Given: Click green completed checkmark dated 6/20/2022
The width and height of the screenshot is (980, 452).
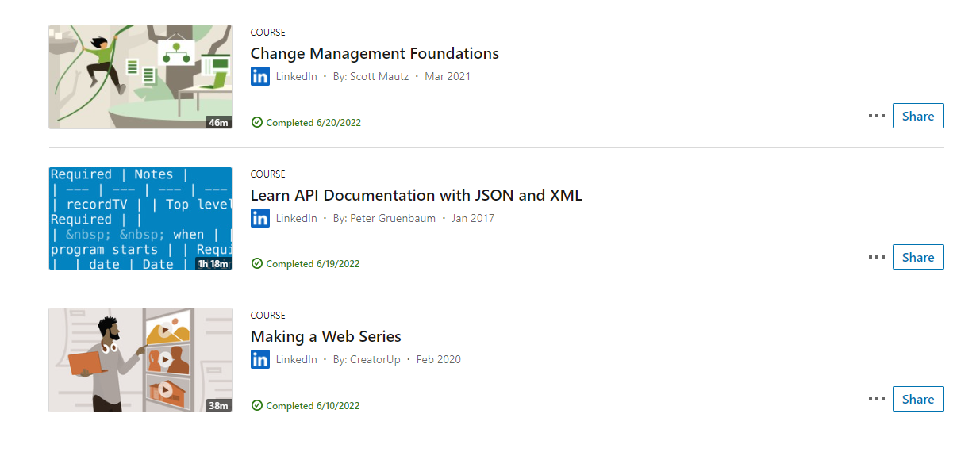Looking at the screenshot, I should pos(257,122).
